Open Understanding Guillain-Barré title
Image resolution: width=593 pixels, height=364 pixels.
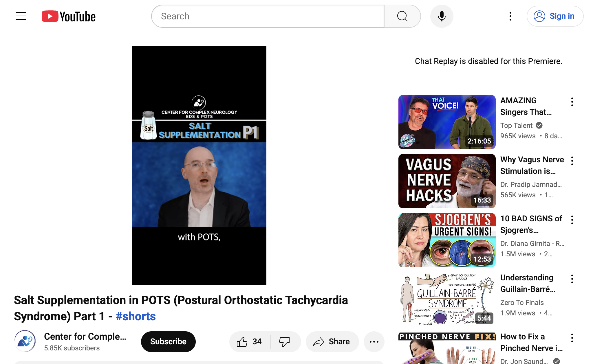528,283
